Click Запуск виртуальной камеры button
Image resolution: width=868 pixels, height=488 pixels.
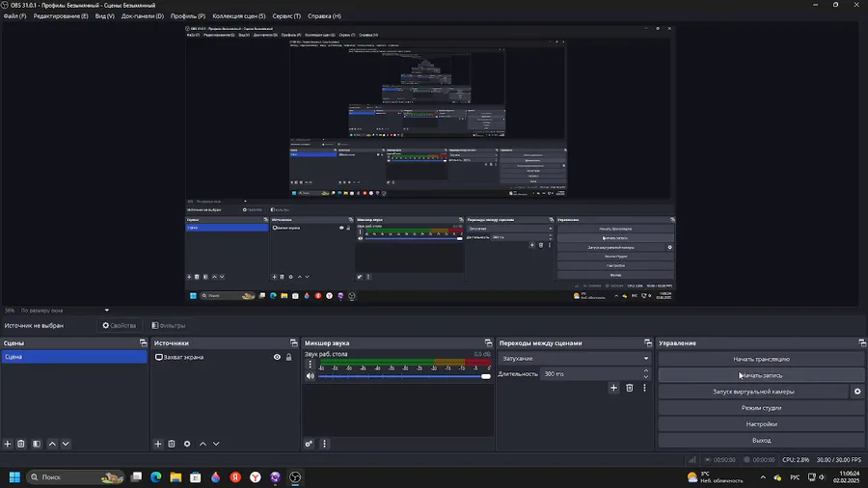pyautogui.click(x=753, y=392)
